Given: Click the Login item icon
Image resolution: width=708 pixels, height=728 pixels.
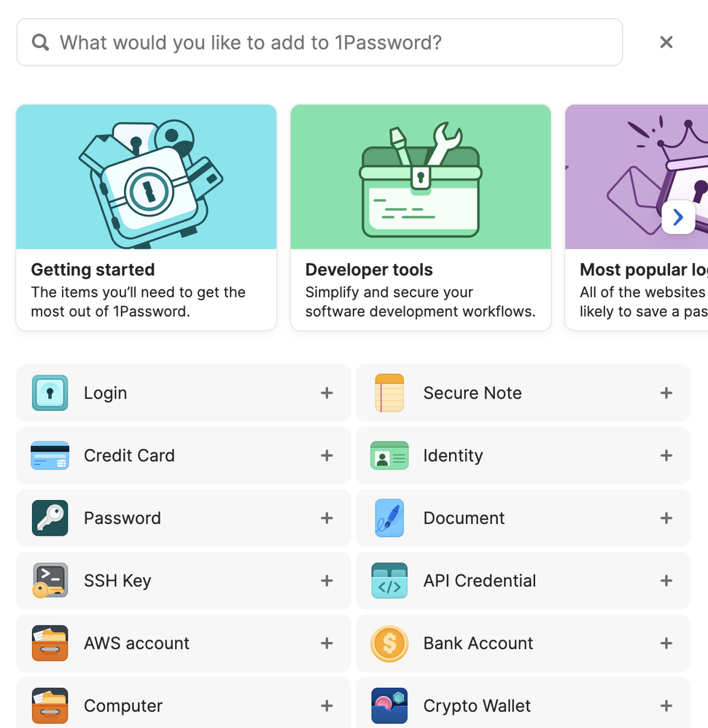Looking at the screenshot, I should [x=50, y=393].
